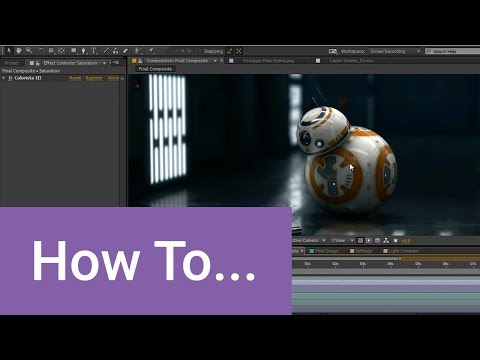The height and width of the screenshot is (360, 480).
Task: Select the Zoom magnifier tool
Action: pyautogui.click(x=29, y=51)
